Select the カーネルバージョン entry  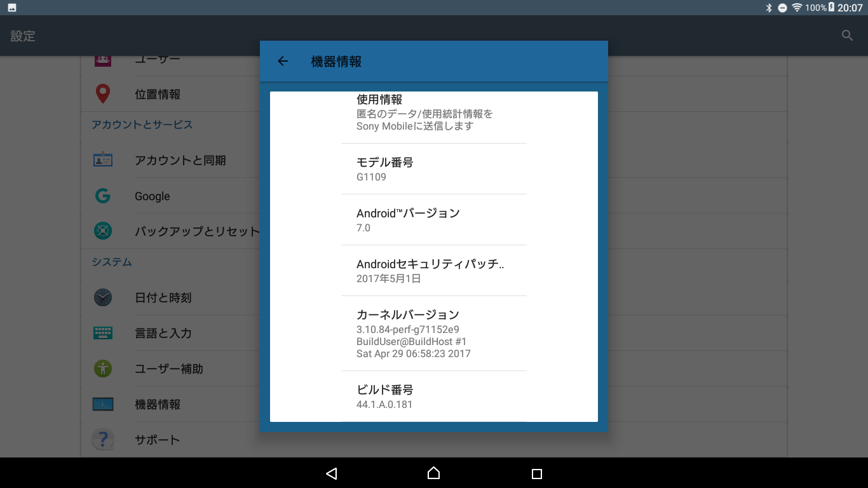click(433, 334)
